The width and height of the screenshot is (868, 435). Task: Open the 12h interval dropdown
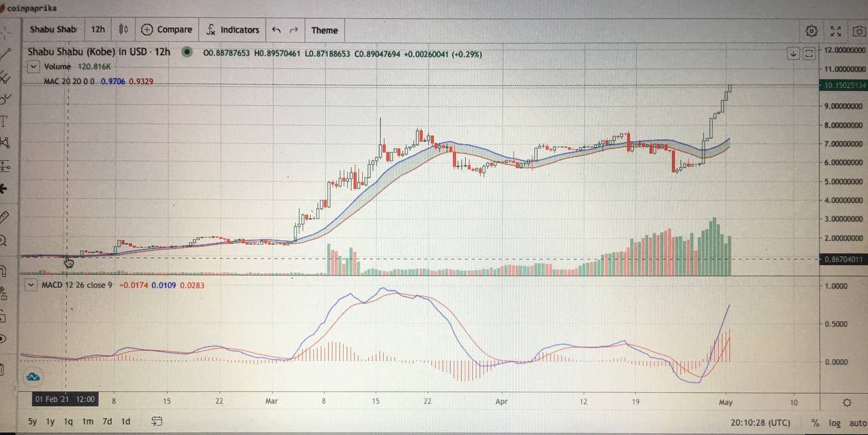(x=98, y=30)
